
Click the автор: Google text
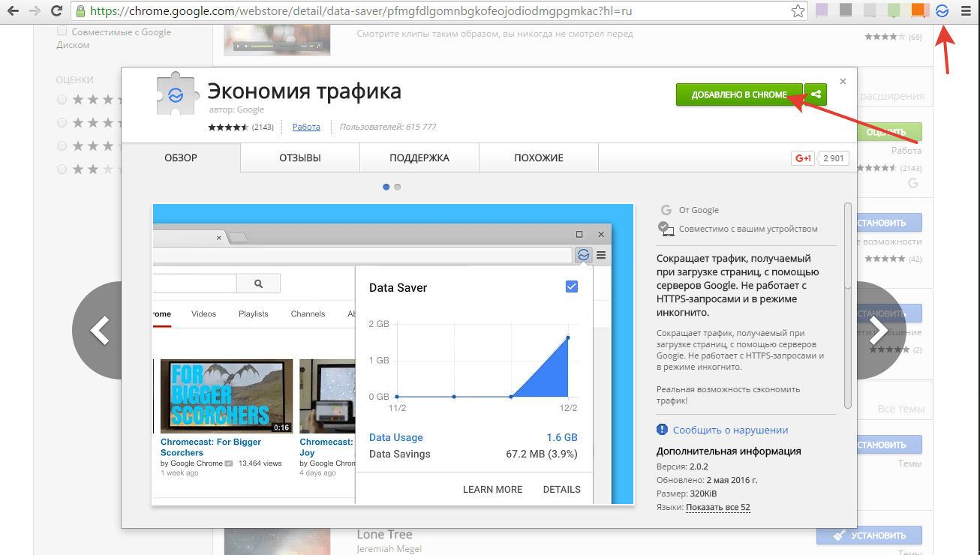click(x=236, y=109)
